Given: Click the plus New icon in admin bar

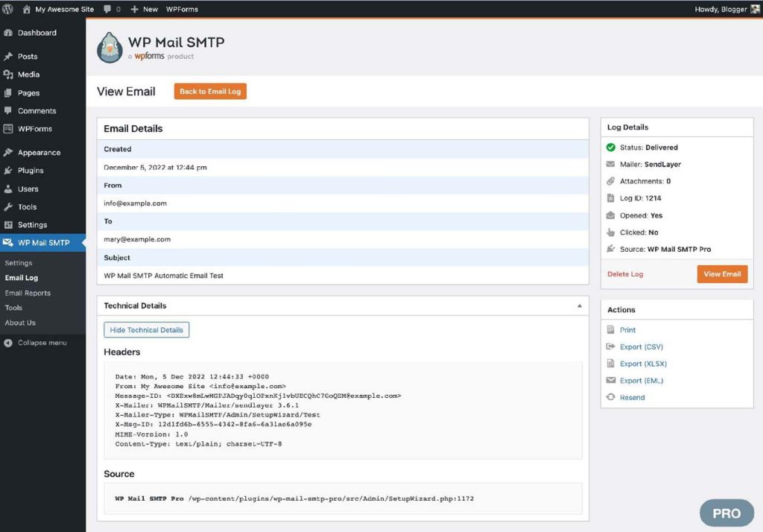Looking at the screenshot, I should click(135, 9).
